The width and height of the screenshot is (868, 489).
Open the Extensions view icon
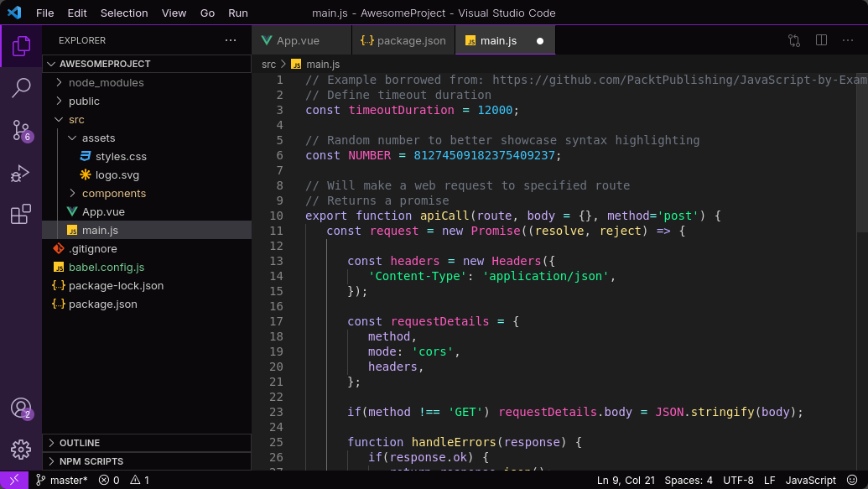21,215
